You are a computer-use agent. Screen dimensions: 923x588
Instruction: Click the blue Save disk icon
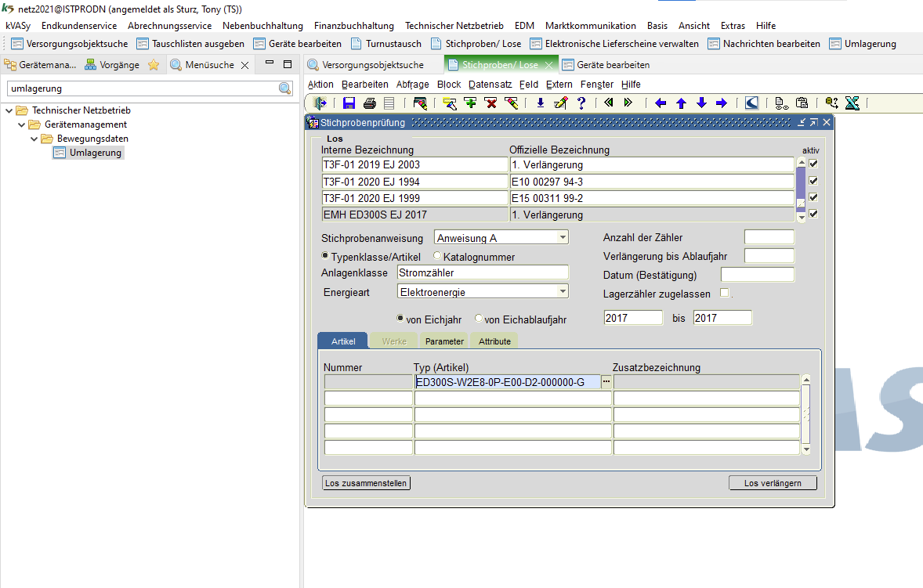click(x=349, y=103)
